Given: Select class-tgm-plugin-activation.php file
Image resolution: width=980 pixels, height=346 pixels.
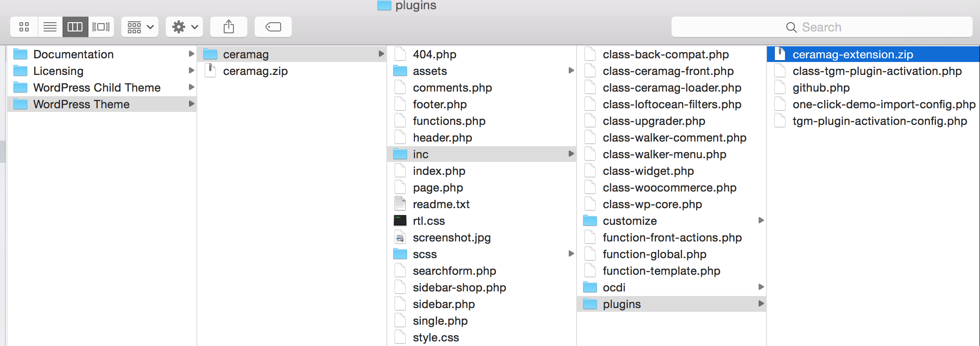Looking at the screenshot, I should click(873, 71).
